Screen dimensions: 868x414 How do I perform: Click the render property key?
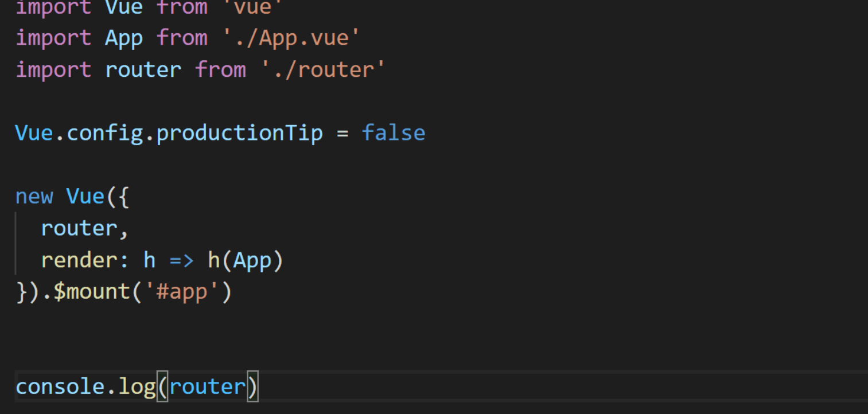click(x=79, y=260)
